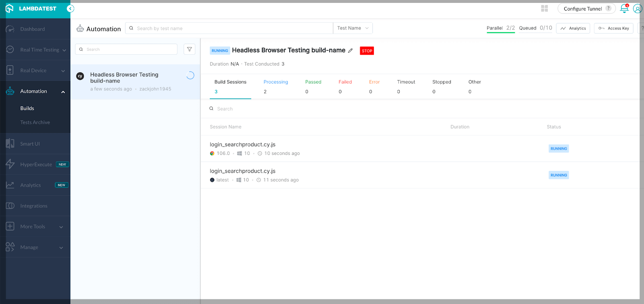644x304 pixels.
Task: Collapse the sidebar with the arrow button
Action: tap(70, 8)
